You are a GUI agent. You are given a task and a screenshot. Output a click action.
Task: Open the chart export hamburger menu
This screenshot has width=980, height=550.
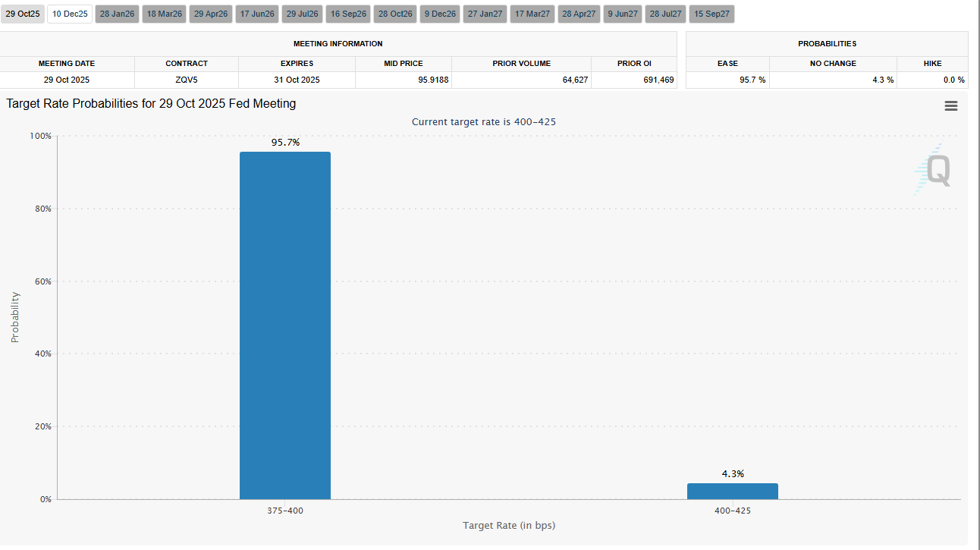coord(951,105)
